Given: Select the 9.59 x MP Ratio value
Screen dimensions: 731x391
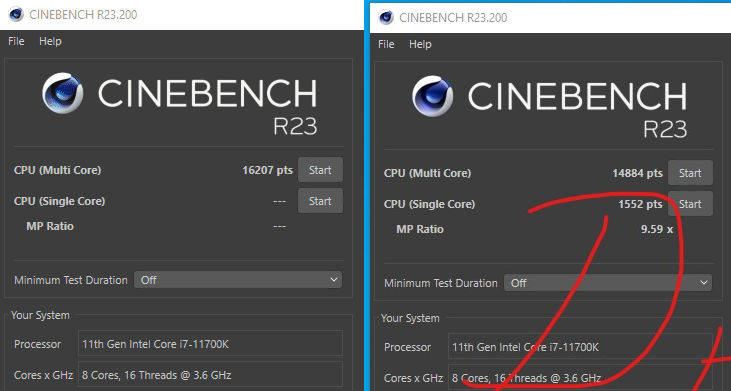Looking at the screenshot, I should (x=657, y=229).
